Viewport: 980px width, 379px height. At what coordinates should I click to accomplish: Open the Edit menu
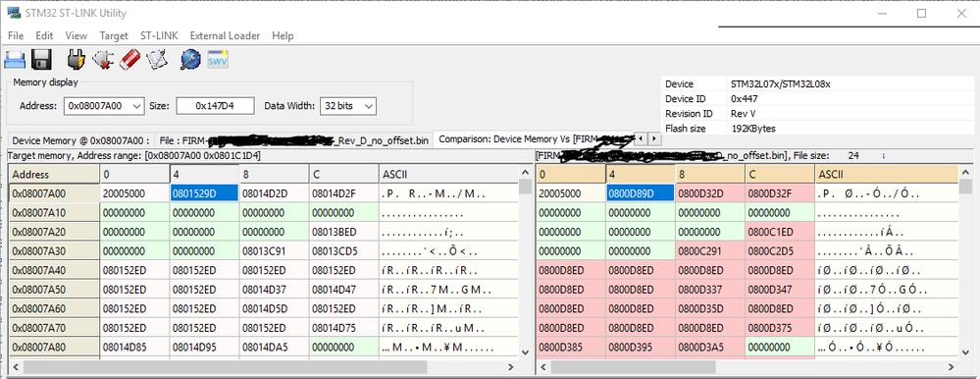click(44, 35)
